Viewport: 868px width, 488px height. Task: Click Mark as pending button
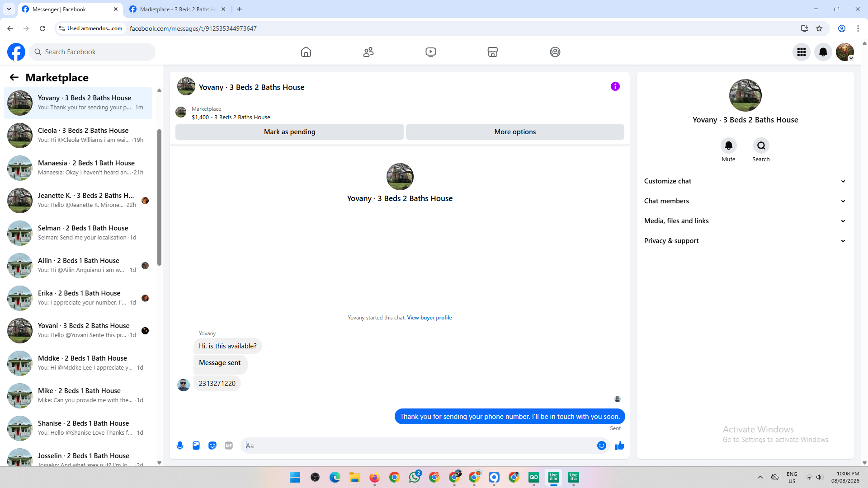coord(289,132)
